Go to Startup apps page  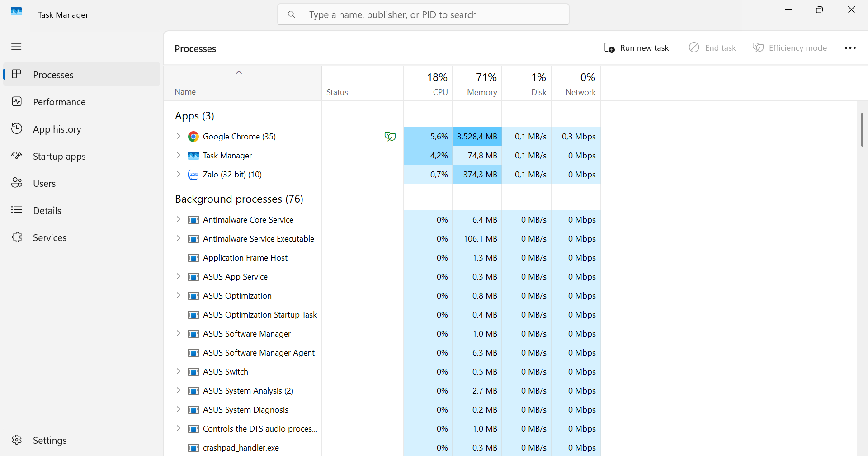[82, 156]
